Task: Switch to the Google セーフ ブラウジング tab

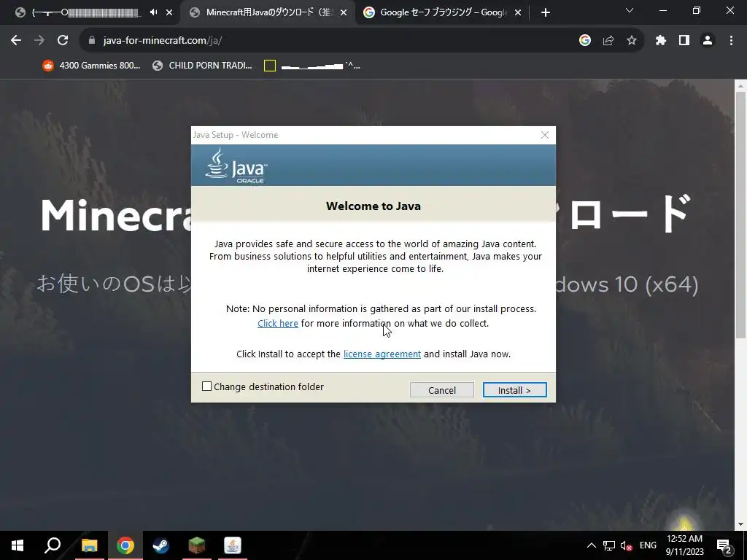Action: point(443,12)
